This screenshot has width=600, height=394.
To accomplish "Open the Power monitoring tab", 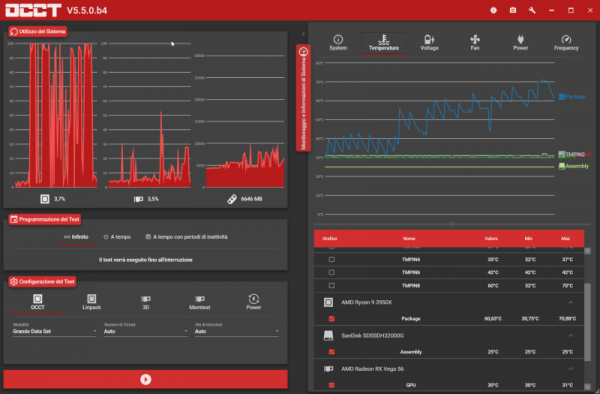I will 520,43.
